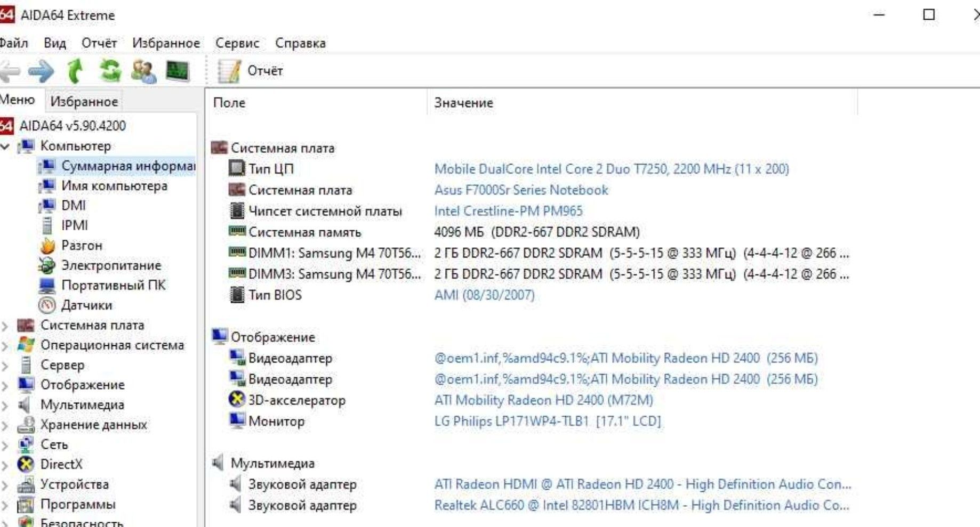The height and width of the screenshot is (527, 980).
Task: Open Intel Crestline-PM PM965 link
Action: (508, 211)
